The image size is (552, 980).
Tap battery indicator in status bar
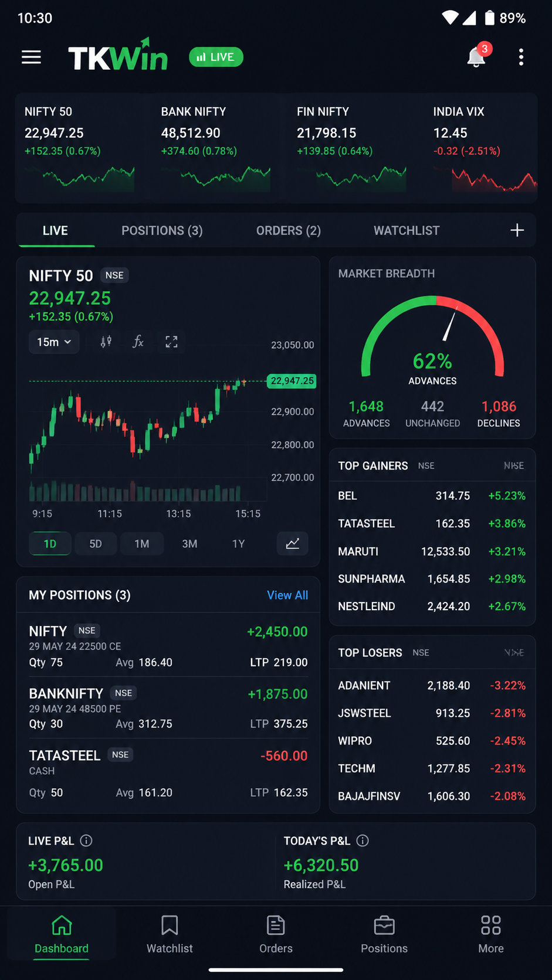489,18
